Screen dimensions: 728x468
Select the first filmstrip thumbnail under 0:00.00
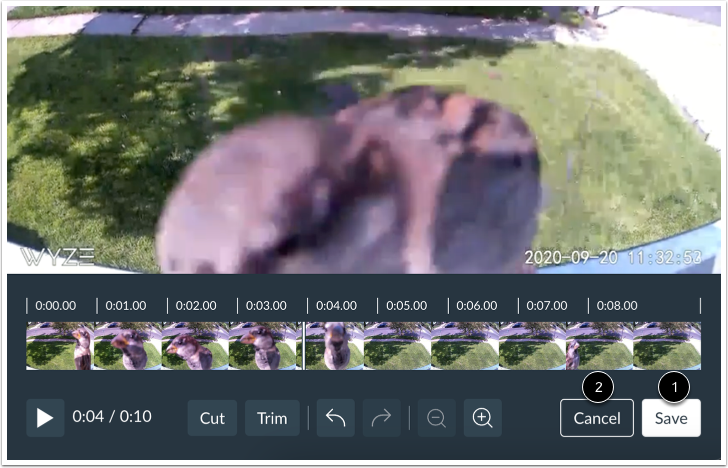[60, 346]
